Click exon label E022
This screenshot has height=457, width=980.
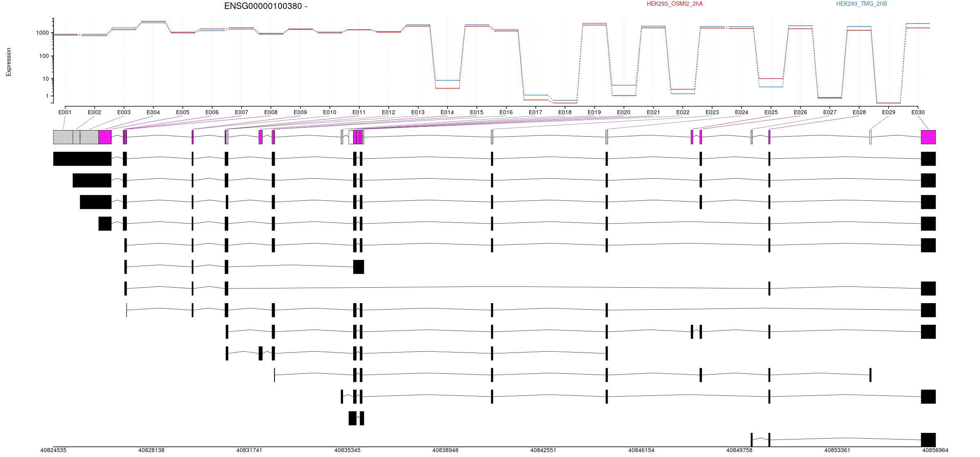[x=683, y=112]
